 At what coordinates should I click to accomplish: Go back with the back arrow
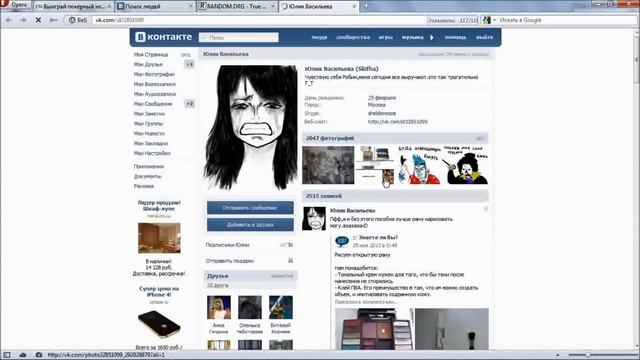click(x=9, y=20)
